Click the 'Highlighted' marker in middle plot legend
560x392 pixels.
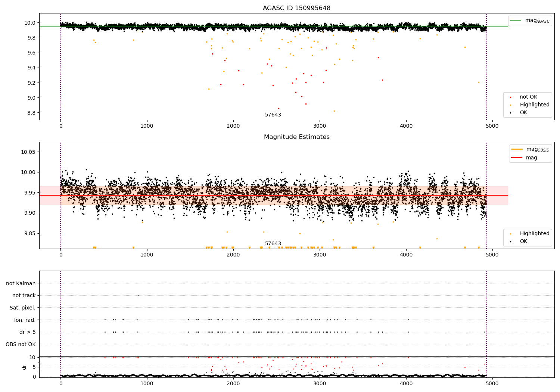pos(511,234)
